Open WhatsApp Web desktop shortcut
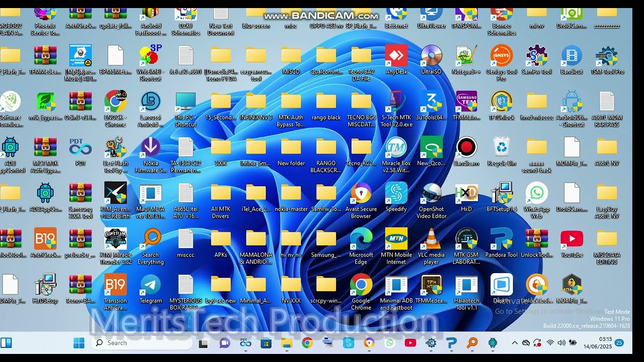The width and height of the screenshot is (644, 362). point(537,201)
